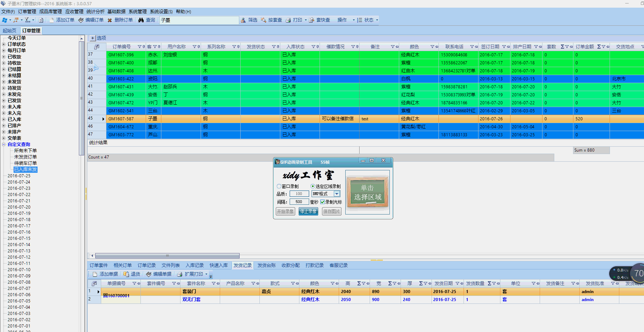Viewport: 644px width, 332px height.
Task: Select the 窗口录制 radio button
Action: [279, 186]
